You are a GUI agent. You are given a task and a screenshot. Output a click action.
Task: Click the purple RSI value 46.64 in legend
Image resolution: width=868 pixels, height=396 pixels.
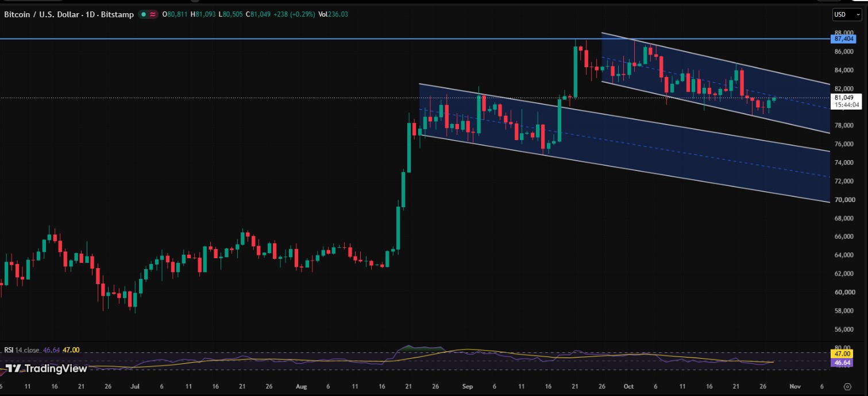(x=52, y=350)
